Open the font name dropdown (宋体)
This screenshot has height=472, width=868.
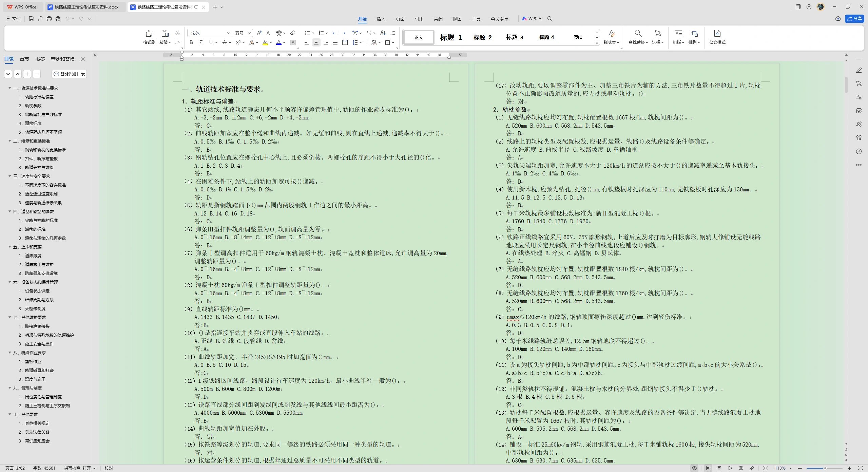[x=210, y=33]
